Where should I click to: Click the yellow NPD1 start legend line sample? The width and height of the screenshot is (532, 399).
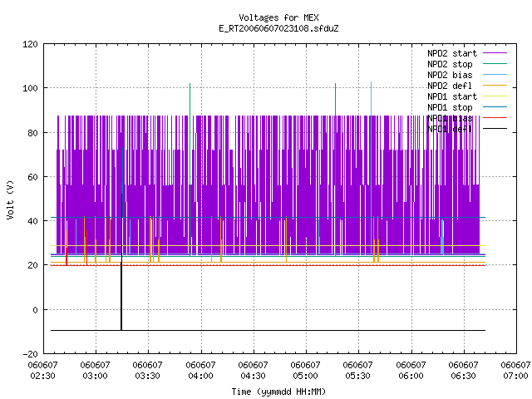495,96
